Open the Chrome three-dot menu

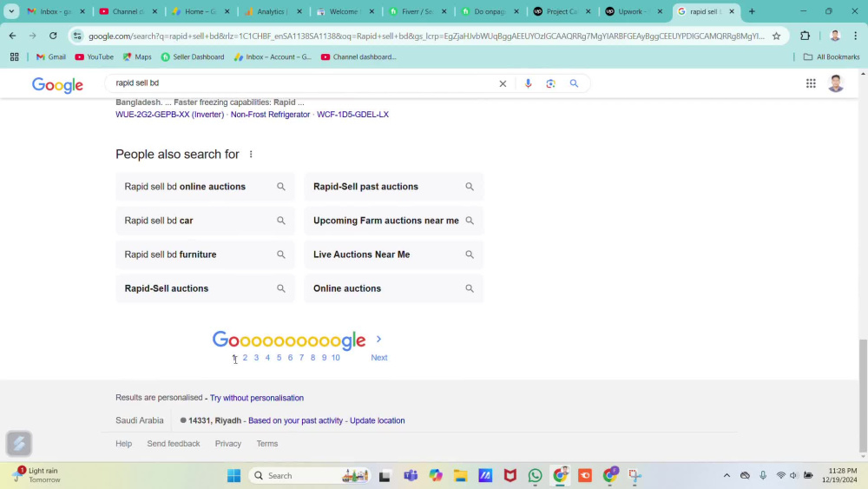[x=856, y=36]
